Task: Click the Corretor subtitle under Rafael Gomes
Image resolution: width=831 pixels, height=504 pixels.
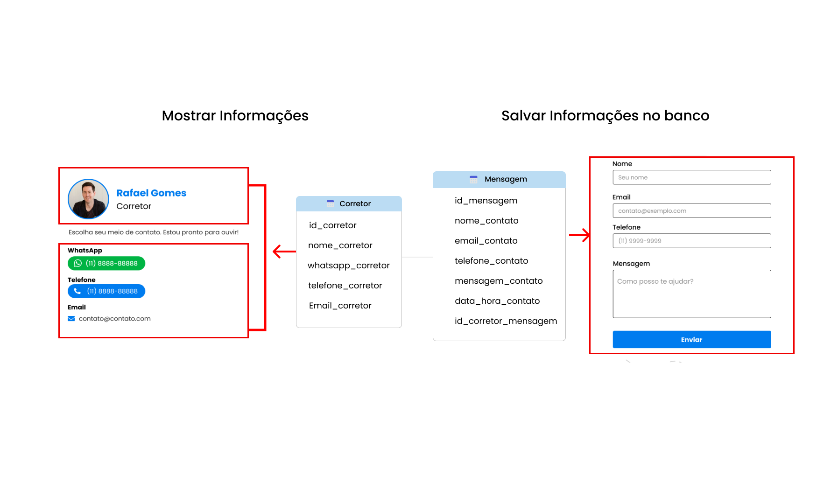Action: click(134, 206)
